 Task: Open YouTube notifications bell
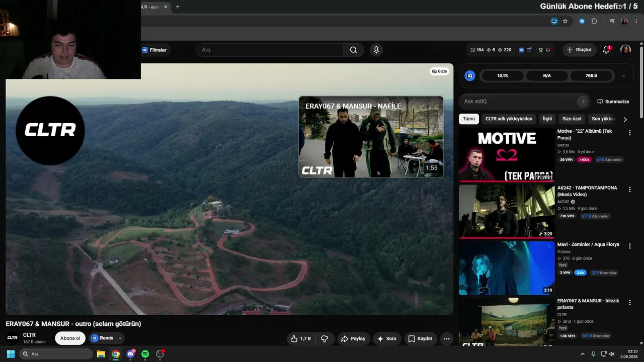click(x=606, y=50)
